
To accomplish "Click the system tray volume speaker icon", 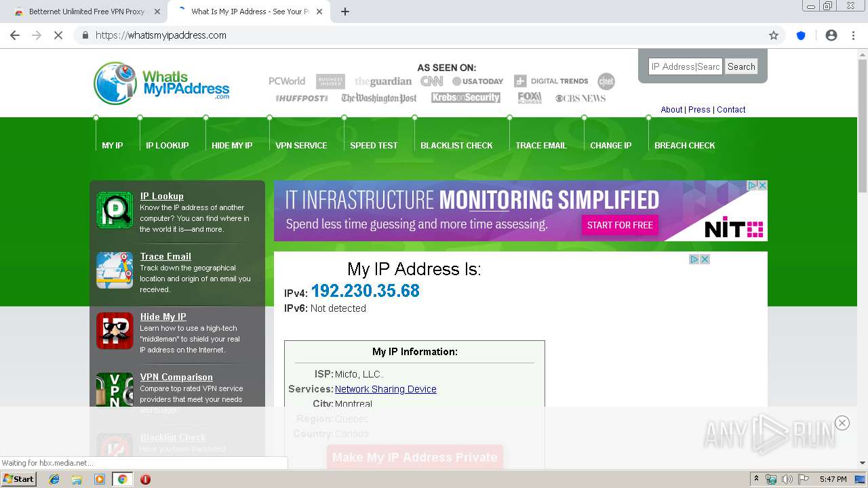I will [787, 479].
